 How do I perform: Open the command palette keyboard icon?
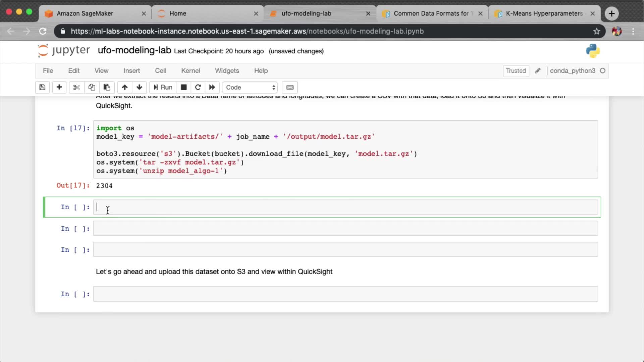(290, 87)
